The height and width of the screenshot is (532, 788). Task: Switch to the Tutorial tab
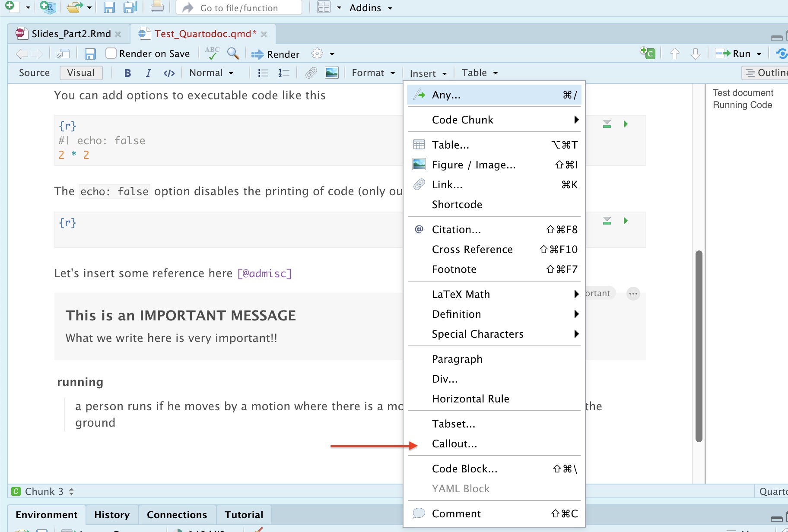244,515
